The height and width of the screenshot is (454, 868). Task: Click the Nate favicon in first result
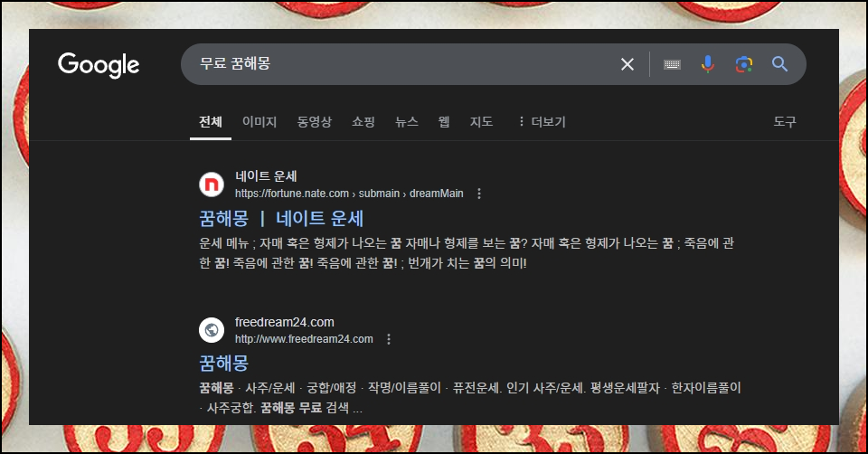(212, 184)
